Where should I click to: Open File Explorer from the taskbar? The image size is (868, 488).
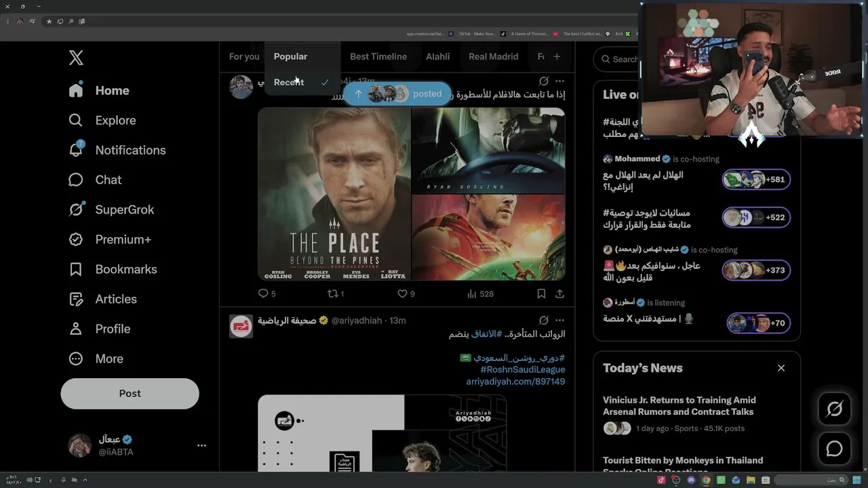tap(751, 480)
